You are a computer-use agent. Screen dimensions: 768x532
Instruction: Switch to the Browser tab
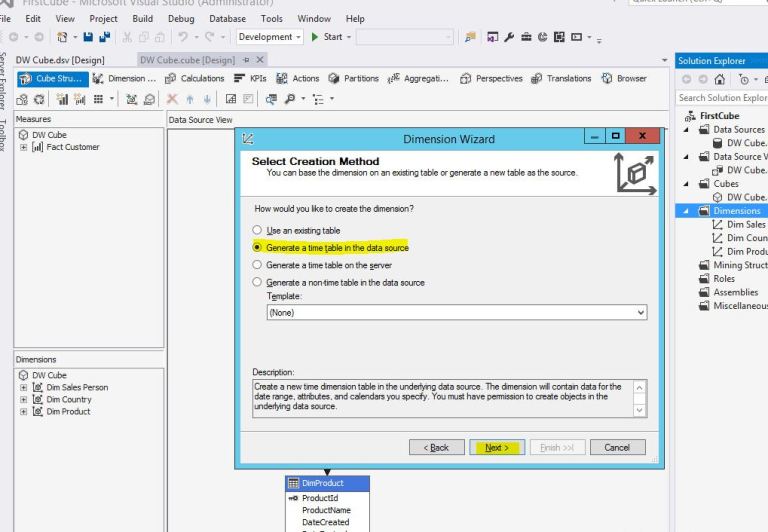[x=624, y=78]
